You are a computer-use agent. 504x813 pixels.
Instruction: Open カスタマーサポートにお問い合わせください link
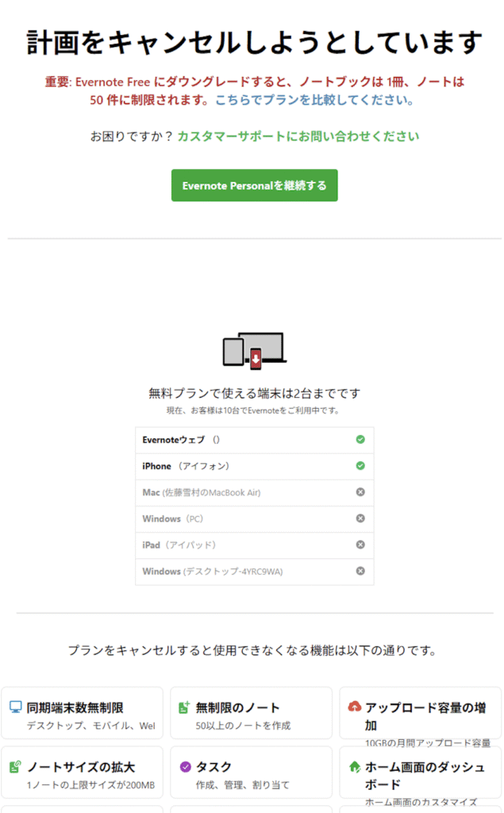tap(298, 137)
